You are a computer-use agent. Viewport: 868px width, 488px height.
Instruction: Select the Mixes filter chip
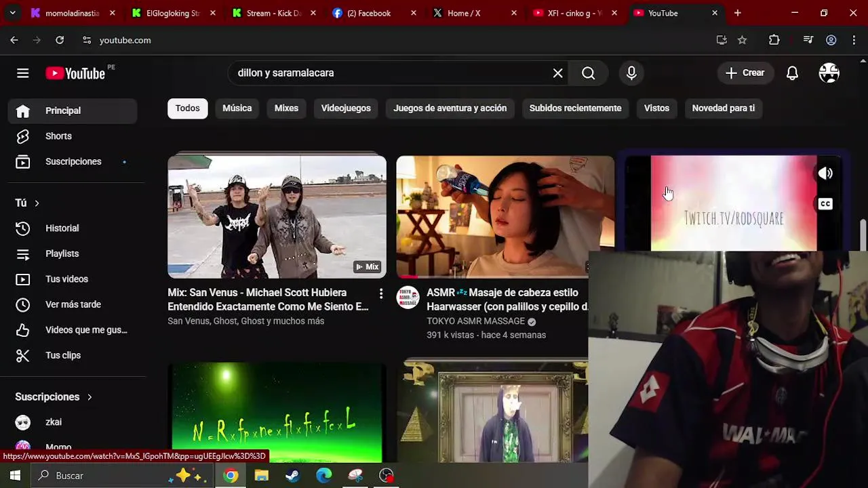(286, 108)
